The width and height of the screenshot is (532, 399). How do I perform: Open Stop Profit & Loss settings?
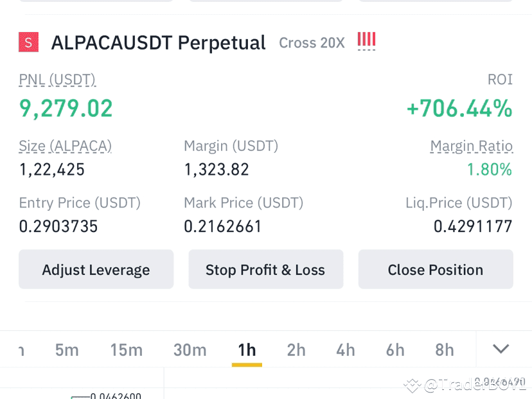265,269
